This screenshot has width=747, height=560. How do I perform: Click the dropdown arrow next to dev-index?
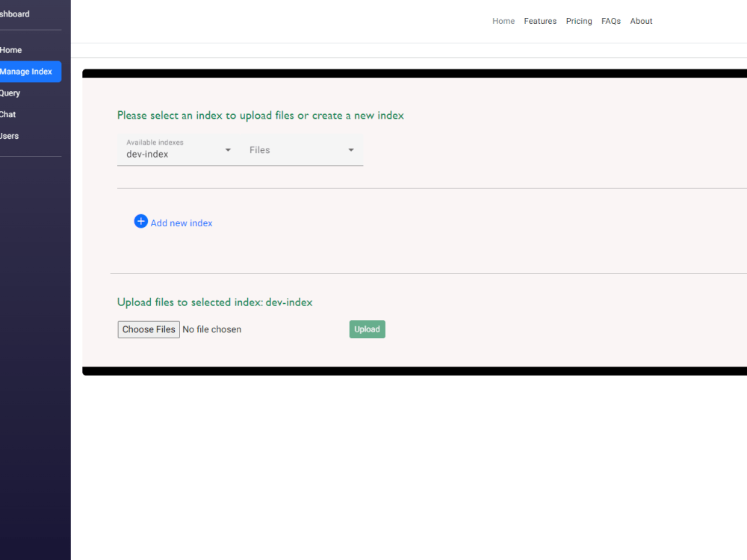point(227,149)
